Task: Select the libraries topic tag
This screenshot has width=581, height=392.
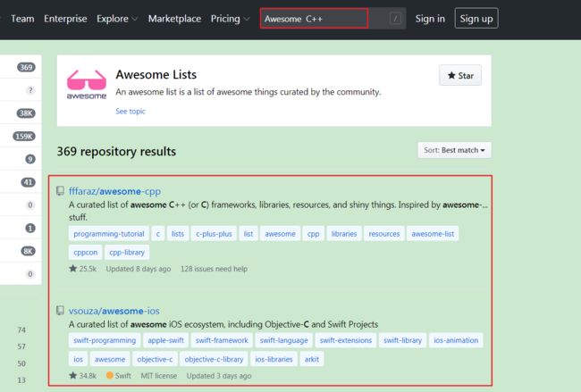Action: [344, 234]
